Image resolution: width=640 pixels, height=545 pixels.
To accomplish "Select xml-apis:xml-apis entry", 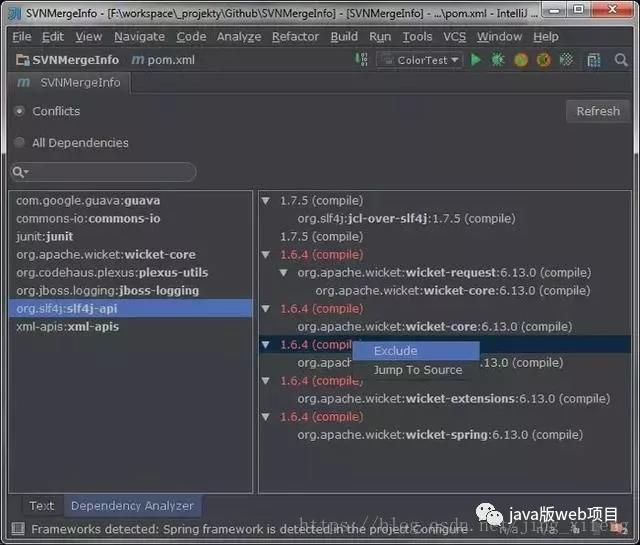I will tap(131, 327).
